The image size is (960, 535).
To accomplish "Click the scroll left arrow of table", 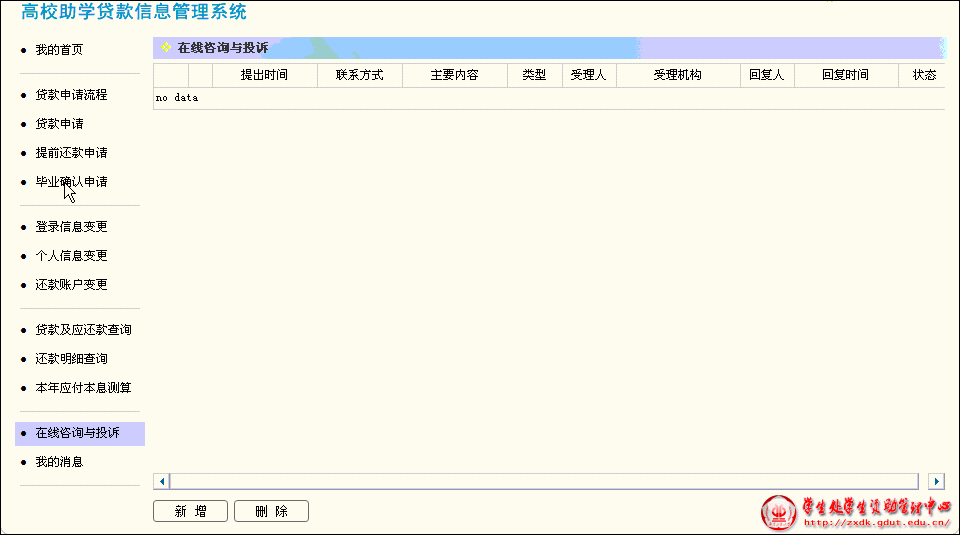I will [162, 481].
